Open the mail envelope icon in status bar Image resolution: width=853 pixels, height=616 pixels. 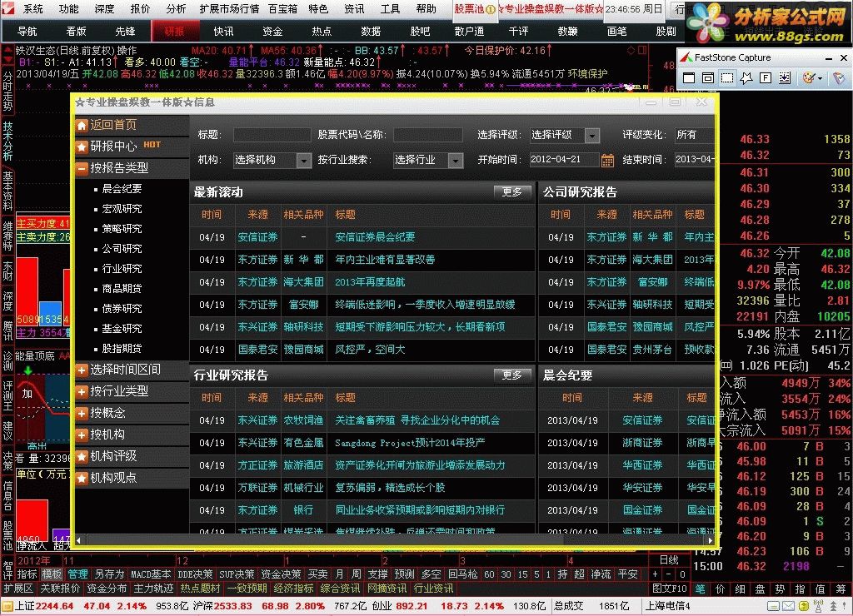pos(788,606)
